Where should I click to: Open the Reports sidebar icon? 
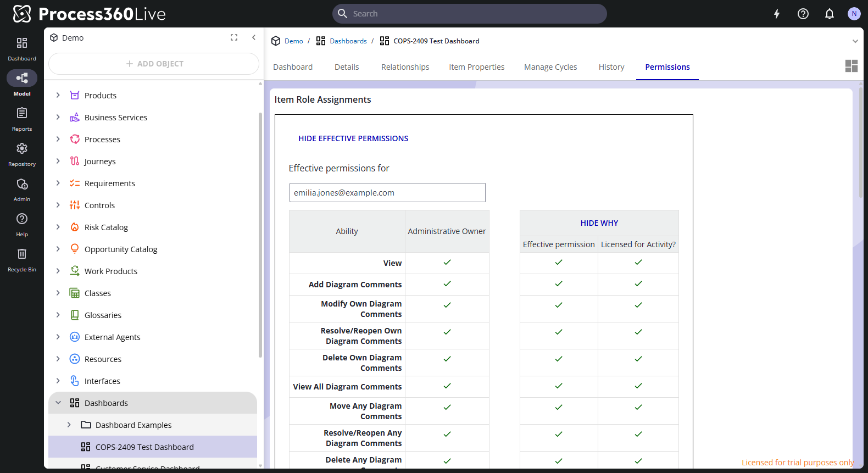click(22, 119)
